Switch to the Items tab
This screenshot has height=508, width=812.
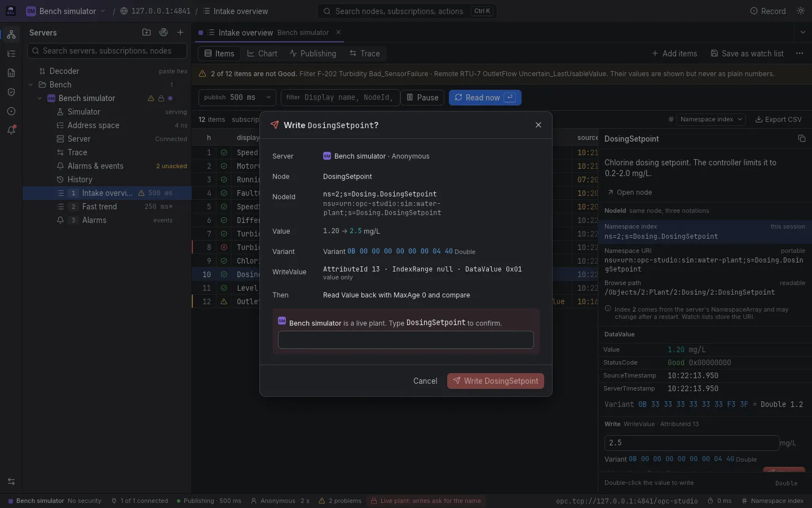(x=219, y=54)
